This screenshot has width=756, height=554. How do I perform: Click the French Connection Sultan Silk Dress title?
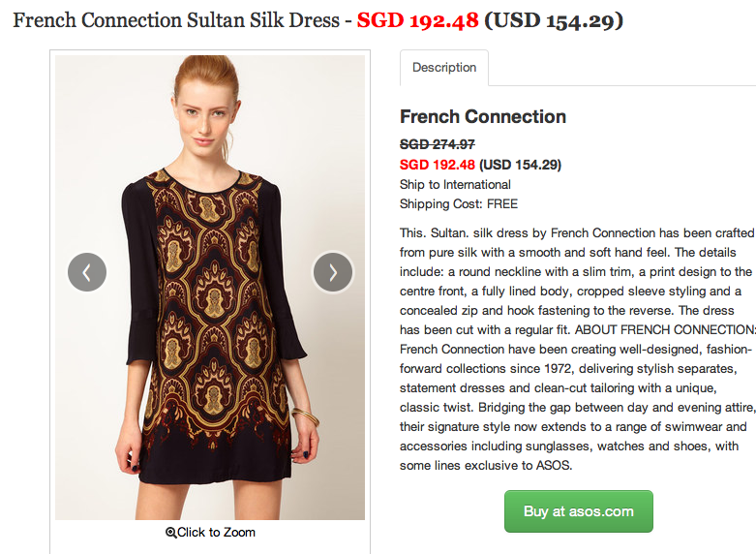point(176,20)
